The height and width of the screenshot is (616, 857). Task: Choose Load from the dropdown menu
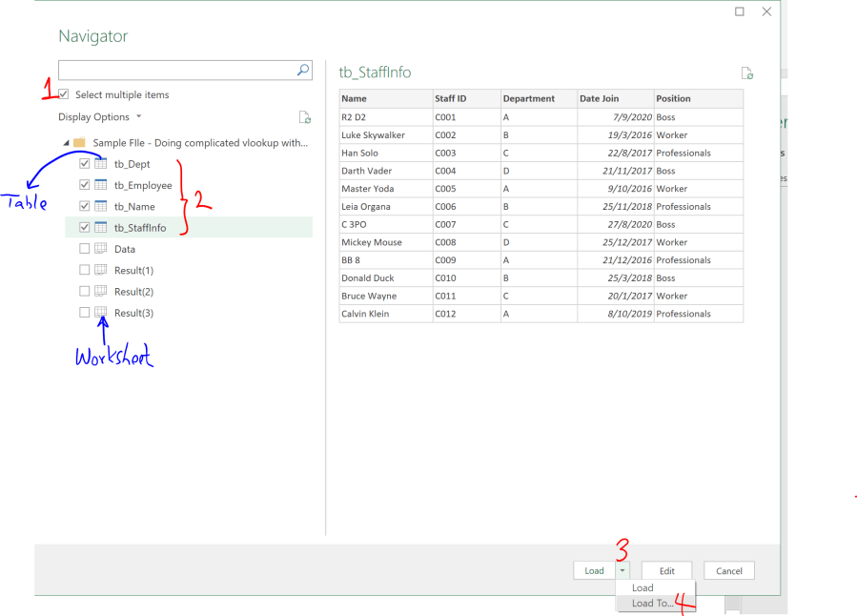[643, 587]
